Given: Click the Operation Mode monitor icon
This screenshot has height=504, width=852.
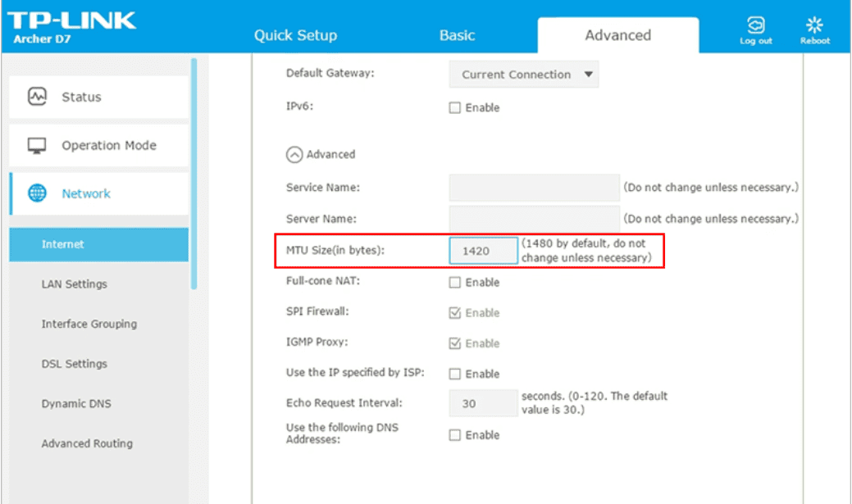Looking at the screenshot, I should coord(38,146).
